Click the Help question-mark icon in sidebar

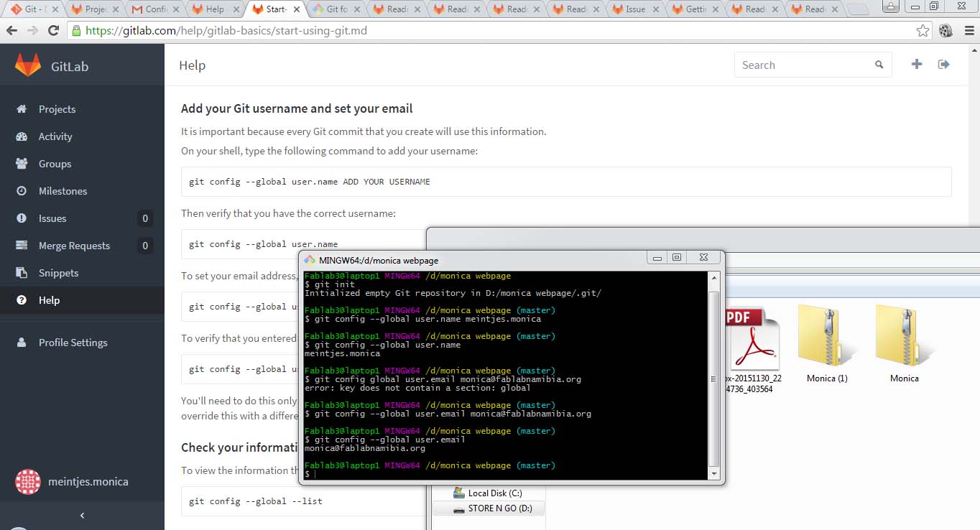22,300
